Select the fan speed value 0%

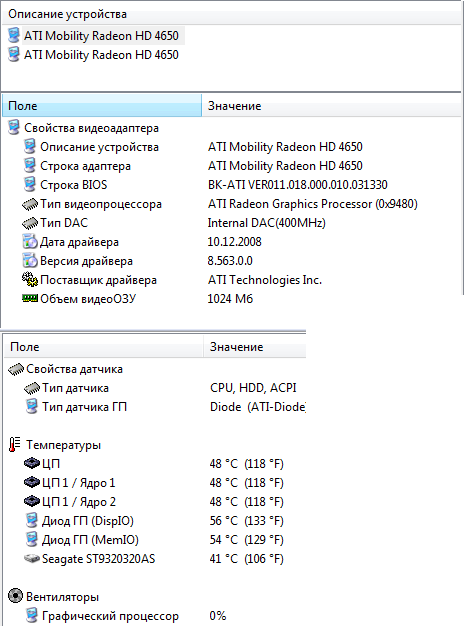click(x=218, y=616)
